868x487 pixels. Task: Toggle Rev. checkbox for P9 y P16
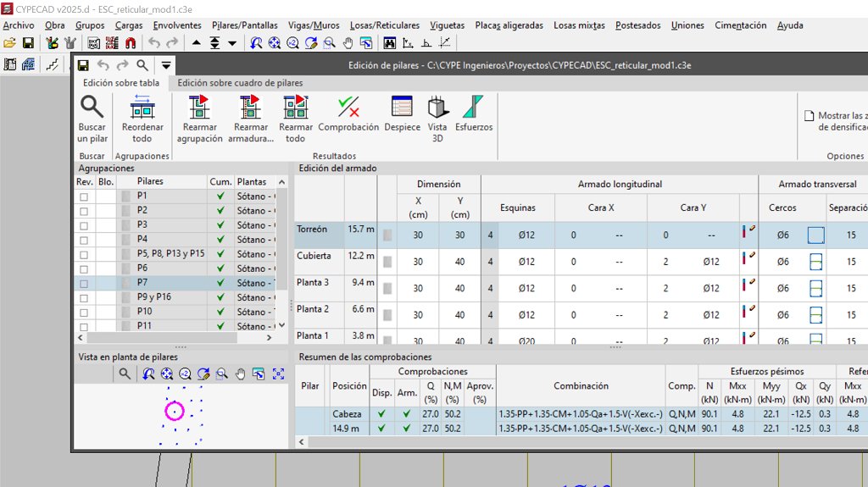[84, 298]
